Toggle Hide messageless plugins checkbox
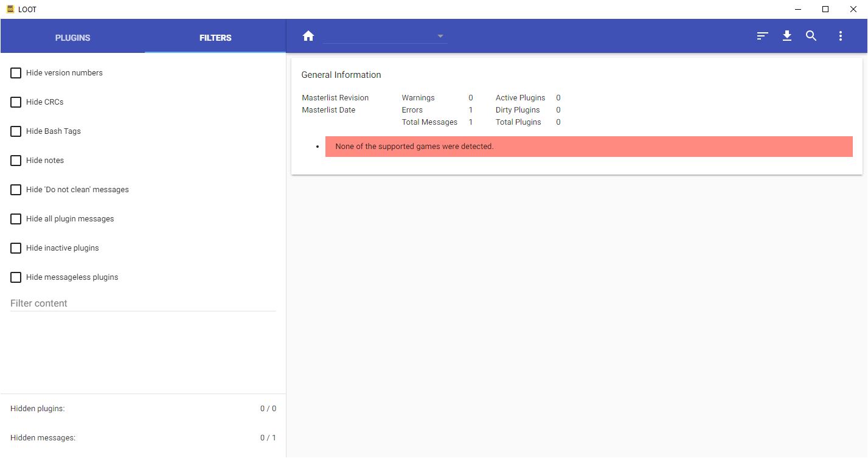Screen dimensions: 868x458 16,277
